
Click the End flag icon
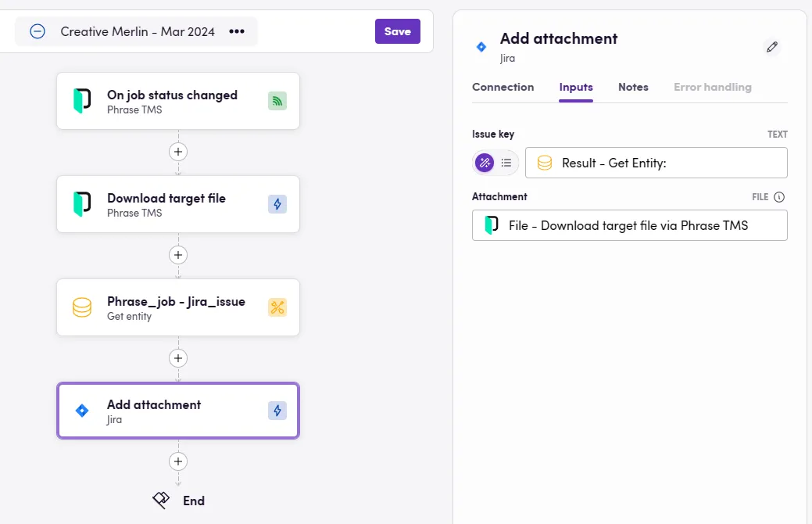point(161,501)
